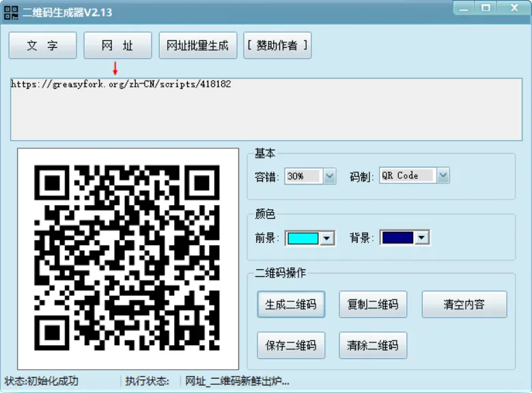532x393 pixels.
Task: Focus the URL text input area
Action: (x=266, y=109)
